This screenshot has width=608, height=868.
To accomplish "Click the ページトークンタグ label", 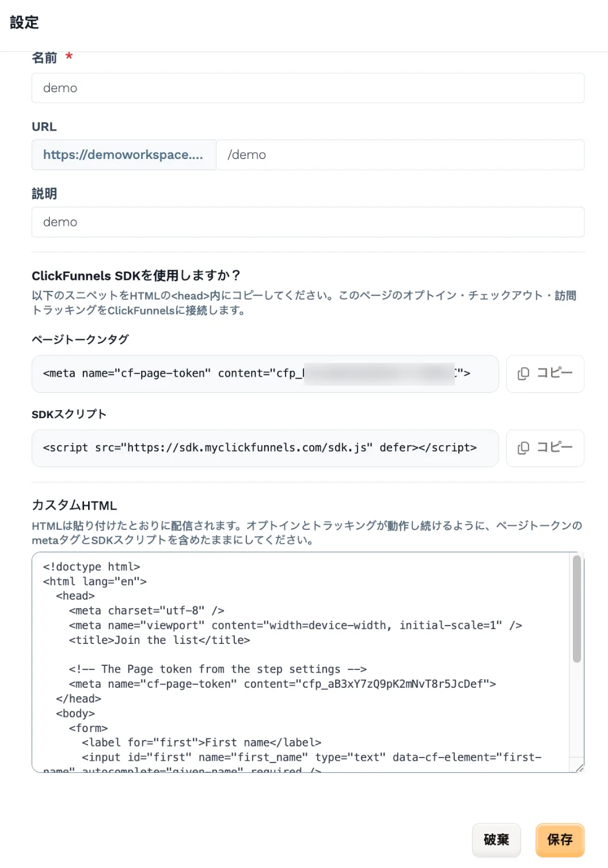I will pos(80,339).
